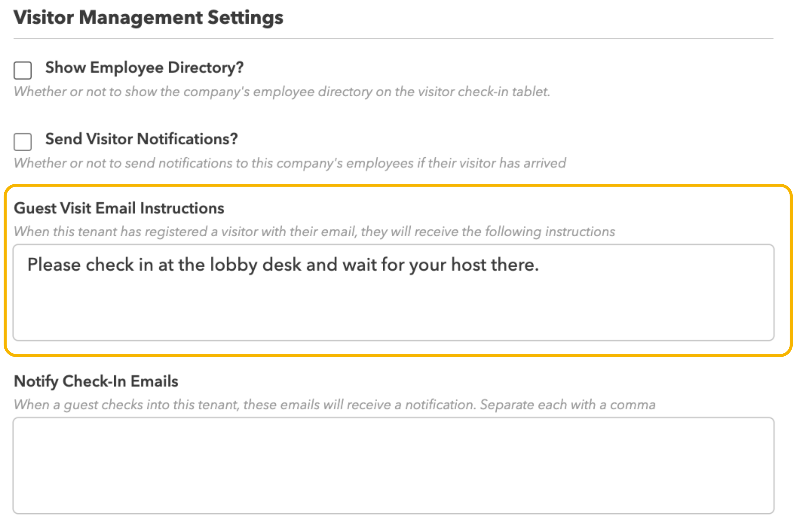Screen dimensions: 812x519
Task: Enable the Show Employee Directory checkbox
Action: pos(23,70)
